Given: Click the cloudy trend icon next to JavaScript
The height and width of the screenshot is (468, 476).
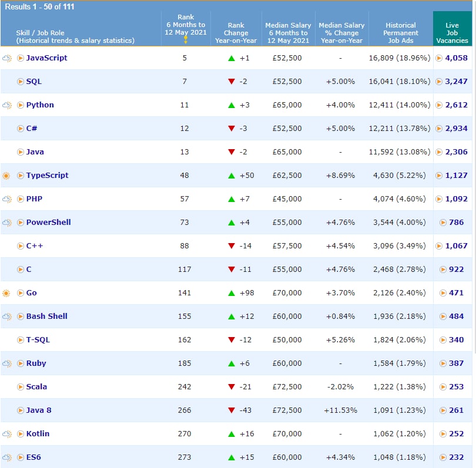Looking at the screenshot, I should click(x=7, y=58).
